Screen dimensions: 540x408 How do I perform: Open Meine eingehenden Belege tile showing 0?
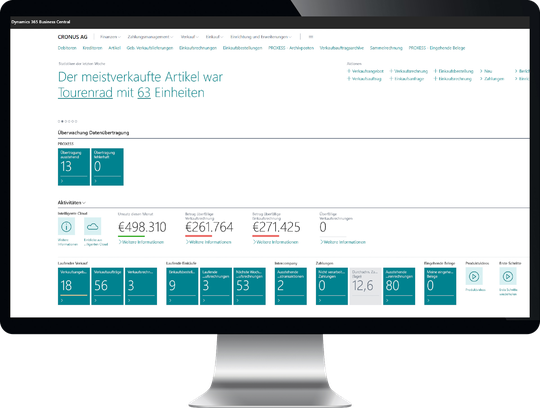click(x=440, y=286)
